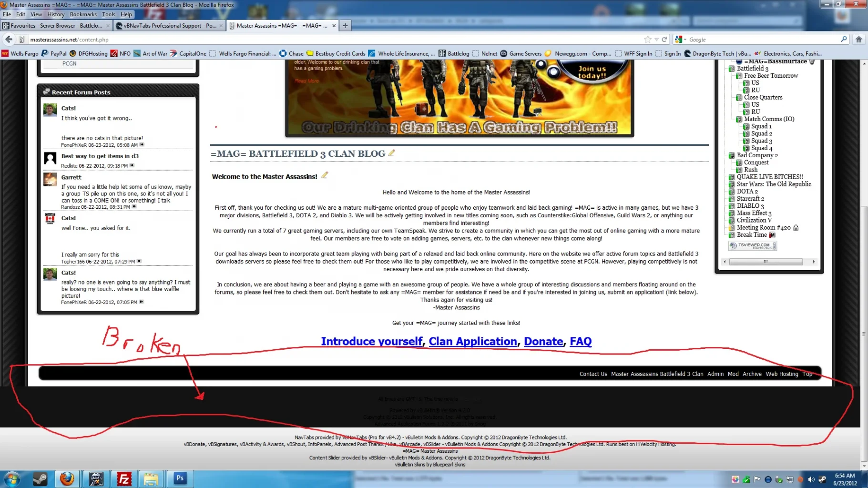Click go-to-post icon after Randozz timestamp

[x=134, y=206]
